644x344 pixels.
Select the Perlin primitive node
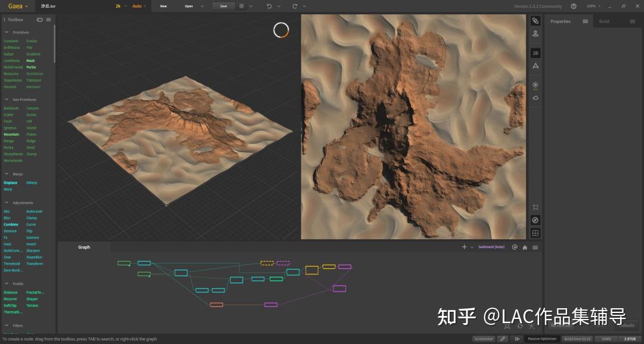coord(30,67)
